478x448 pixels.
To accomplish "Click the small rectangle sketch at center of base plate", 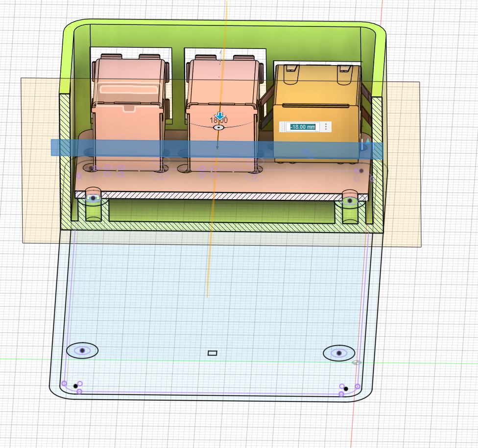I will pyautogui.click(x=213, y=353).
